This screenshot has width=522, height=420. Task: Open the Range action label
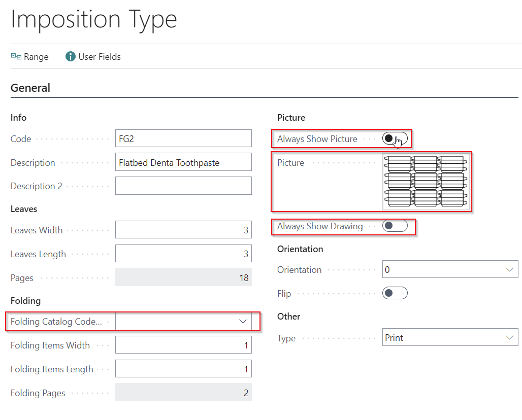36,57
